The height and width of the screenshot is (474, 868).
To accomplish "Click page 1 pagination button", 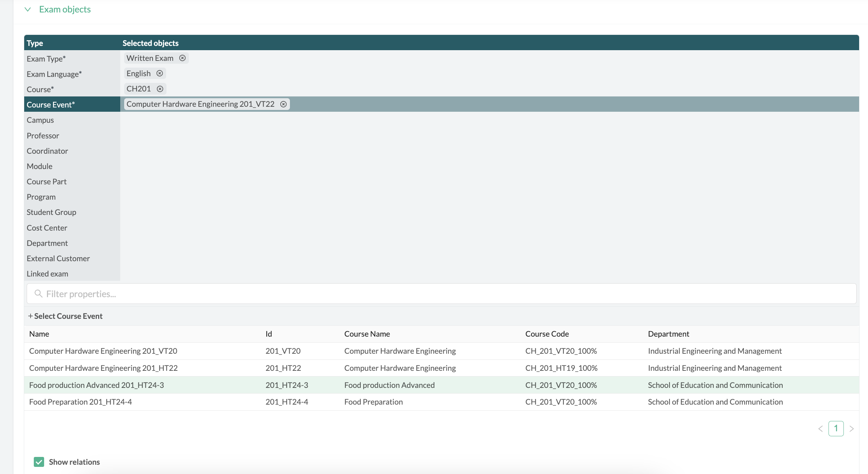I will point(836,428).
